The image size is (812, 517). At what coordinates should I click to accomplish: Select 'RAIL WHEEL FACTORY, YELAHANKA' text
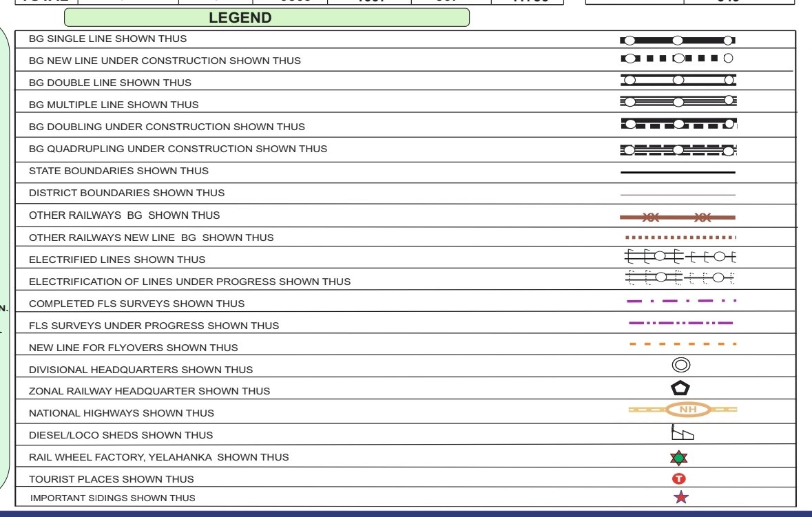click(x=121, y=458)
